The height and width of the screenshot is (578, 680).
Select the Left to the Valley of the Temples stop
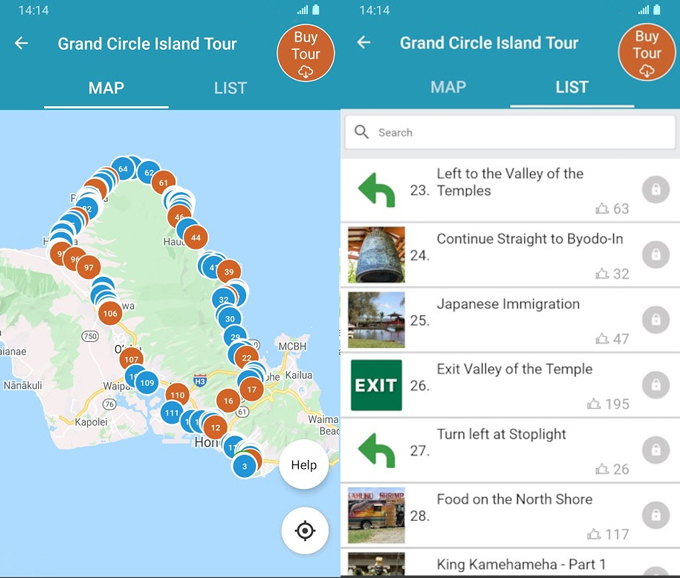pos(510,181)
